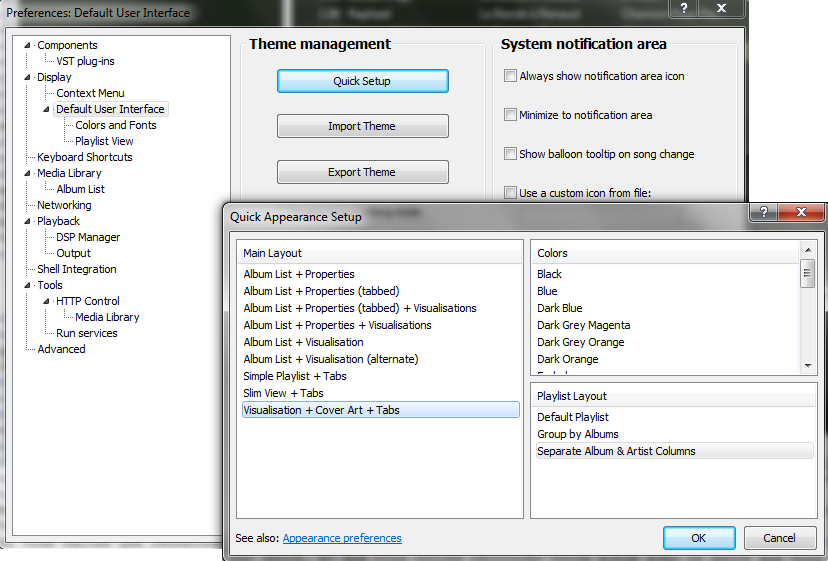The width and height of the screenshot is (828, 561).
Task: Select Run services tree item
Action: [87, 333]
